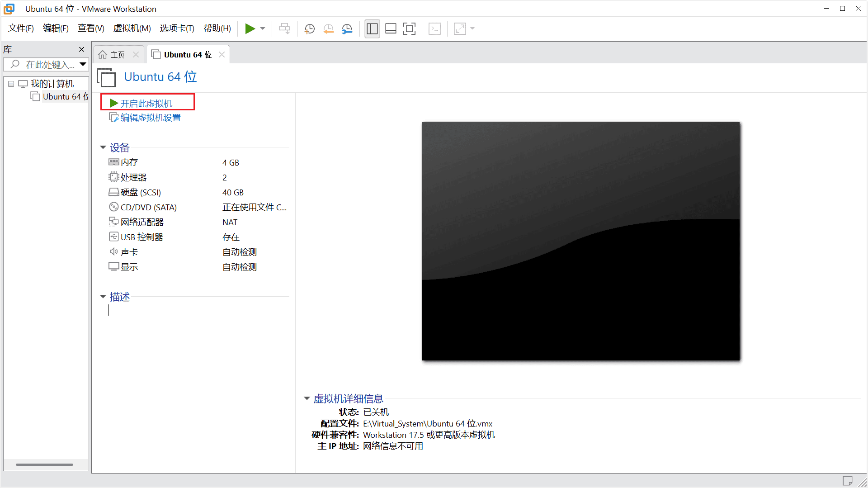
Task: Click the console view toolbar icon
Action: tap(434, 28)
